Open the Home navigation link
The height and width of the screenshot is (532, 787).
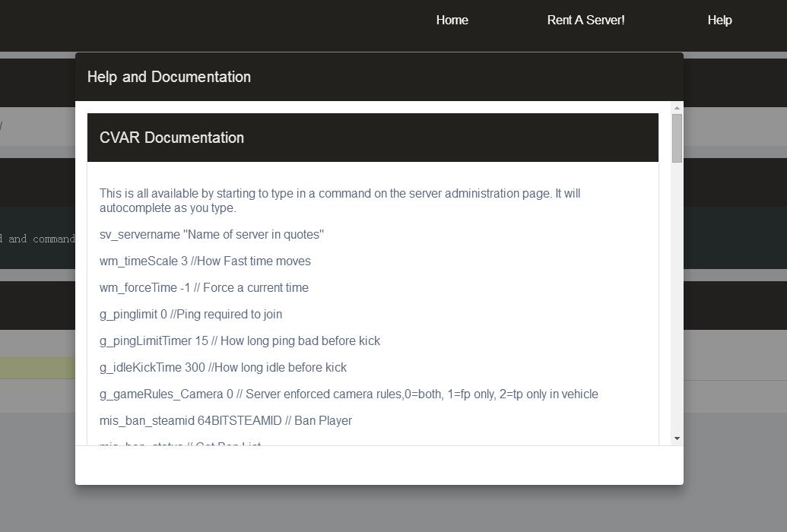coord(452,21)
